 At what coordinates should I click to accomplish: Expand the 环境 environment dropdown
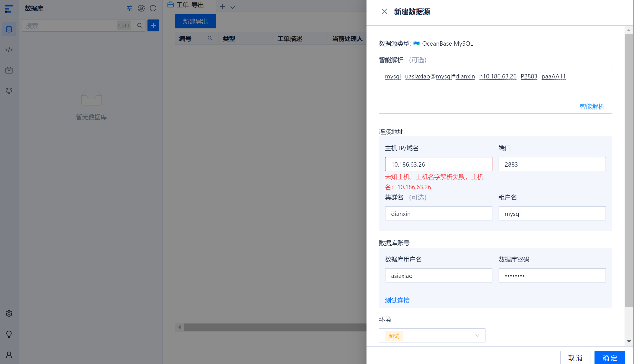[432, 335]
